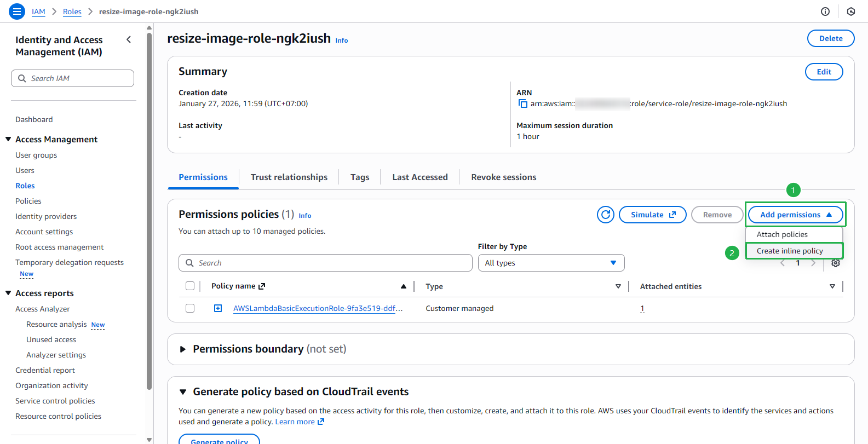Open Resource control policies in sidebar
The height and width of the screenshot is (444, 868).
tap(59, 416)
